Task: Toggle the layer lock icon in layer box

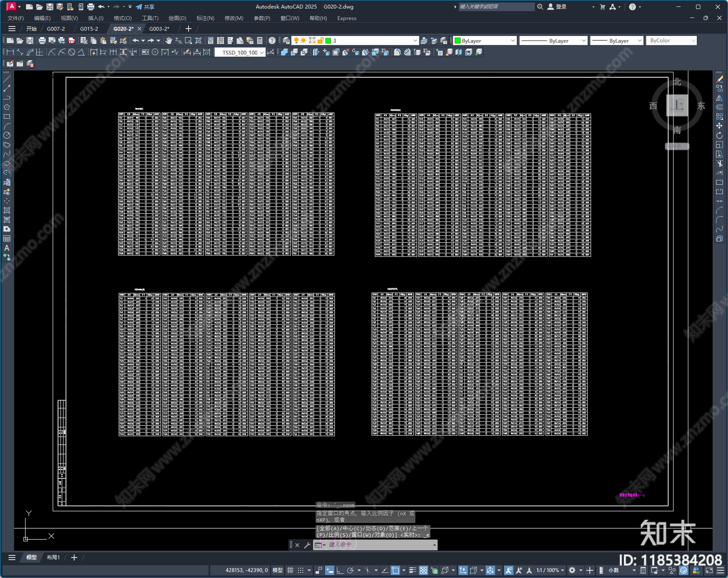Action: click(x=320, y=41)
